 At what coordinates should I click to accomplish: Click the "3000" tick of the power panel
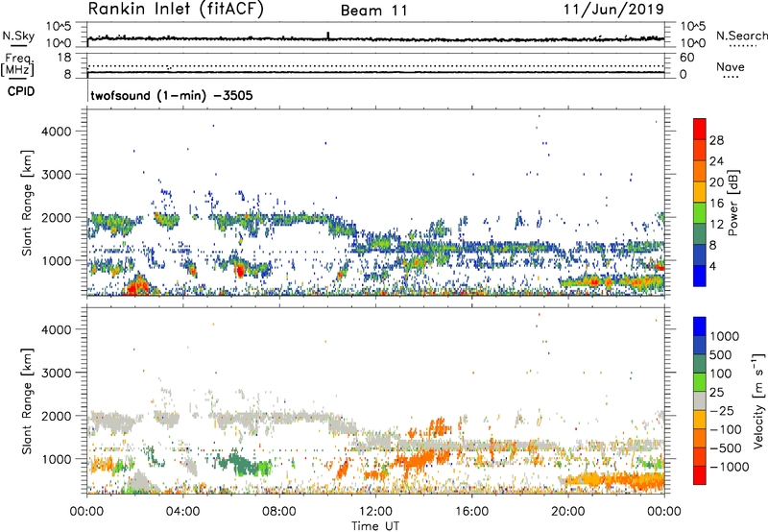click(x=57, y=175)
